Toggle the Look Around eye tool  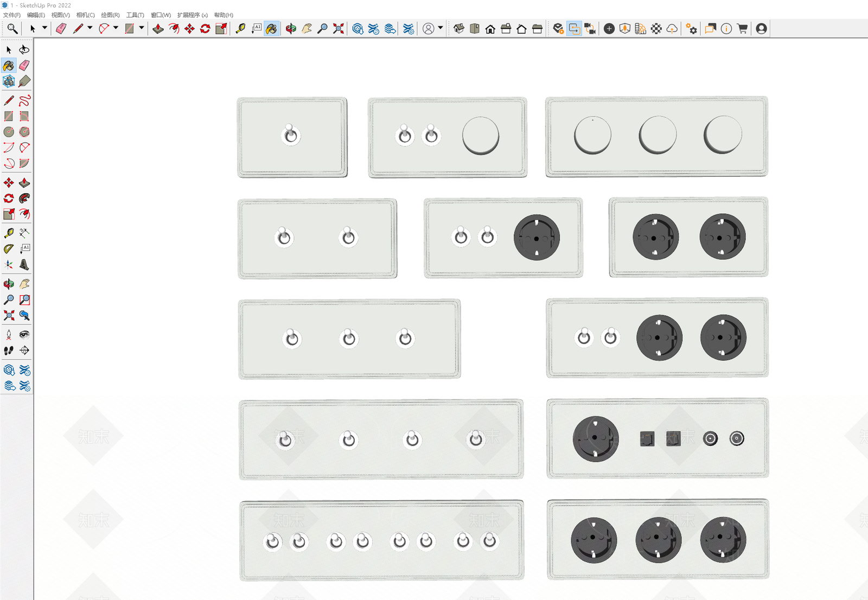point(24,335)
